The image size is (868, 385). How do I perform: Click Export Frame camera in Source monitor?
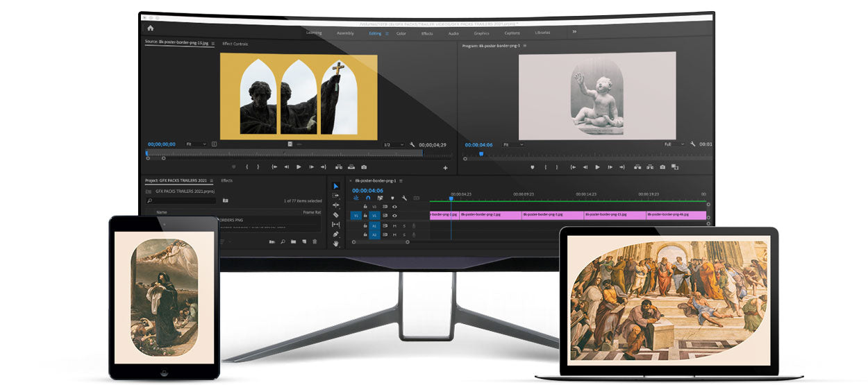(364, 167)
